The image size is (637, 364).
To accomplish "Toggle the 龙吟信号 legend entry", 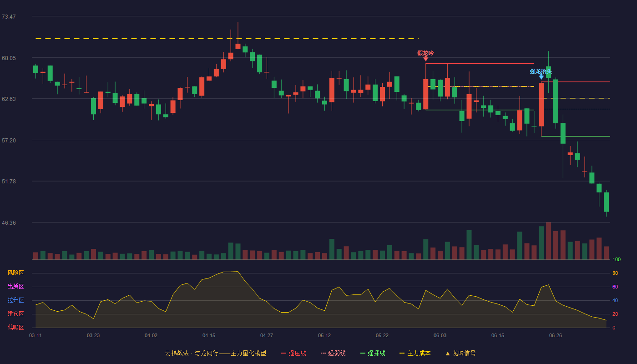I will tap(460, 353).
